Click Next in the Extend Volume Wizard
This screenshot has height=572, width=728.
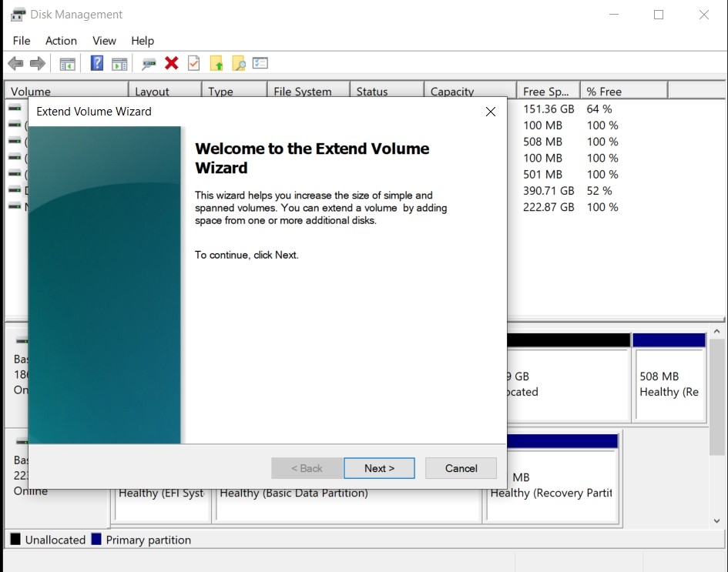[379, 468]
